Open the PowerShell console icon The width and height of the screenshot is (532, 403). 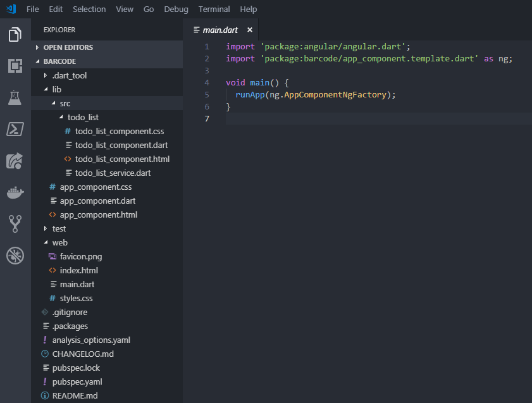point(15,129)
